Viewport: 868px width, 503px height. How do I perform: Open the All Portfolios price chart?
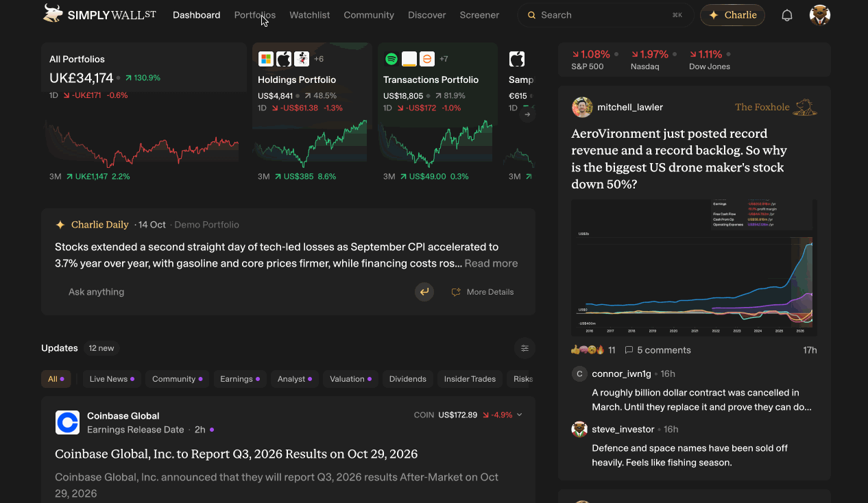point(142,142)
